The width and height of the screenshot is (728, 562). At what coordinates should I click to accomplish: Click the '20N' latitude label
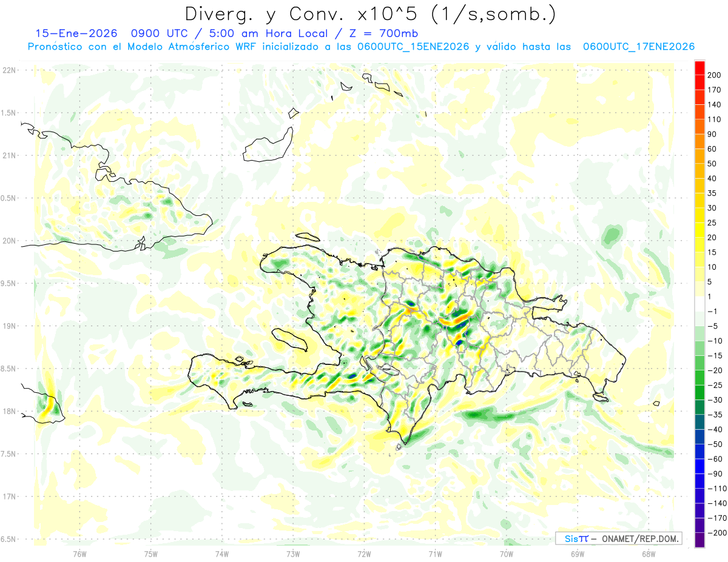(x=8, y=241)
